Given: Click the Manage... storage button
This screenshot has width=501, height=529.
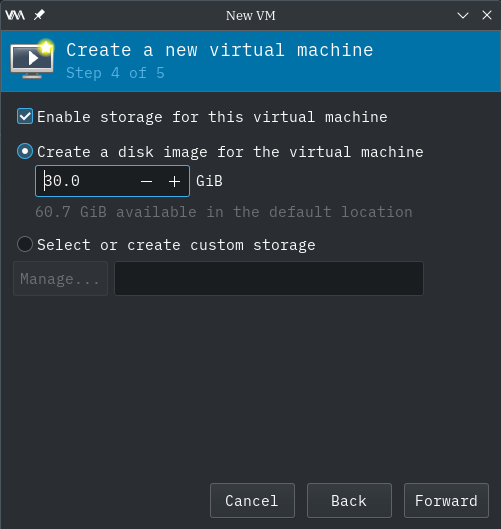Looking at the screenshot, I should click(x=60, y=279).
